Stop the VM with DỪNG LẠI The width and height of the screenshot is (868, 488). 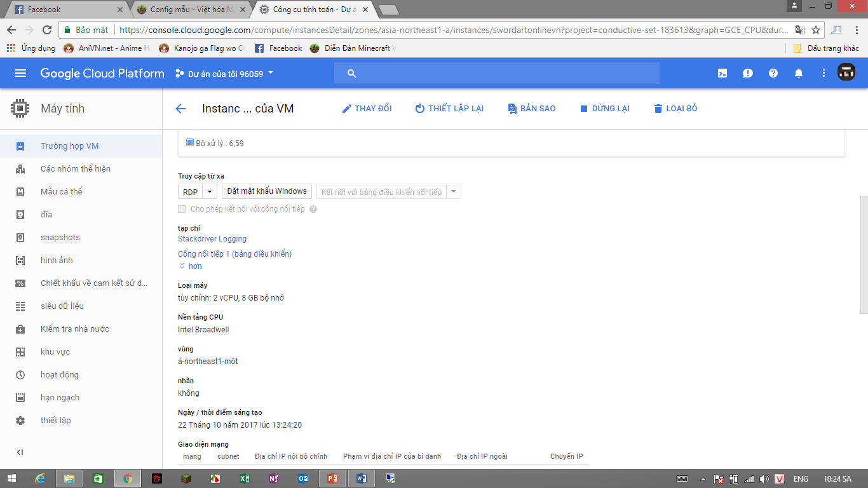click(604, 109)
